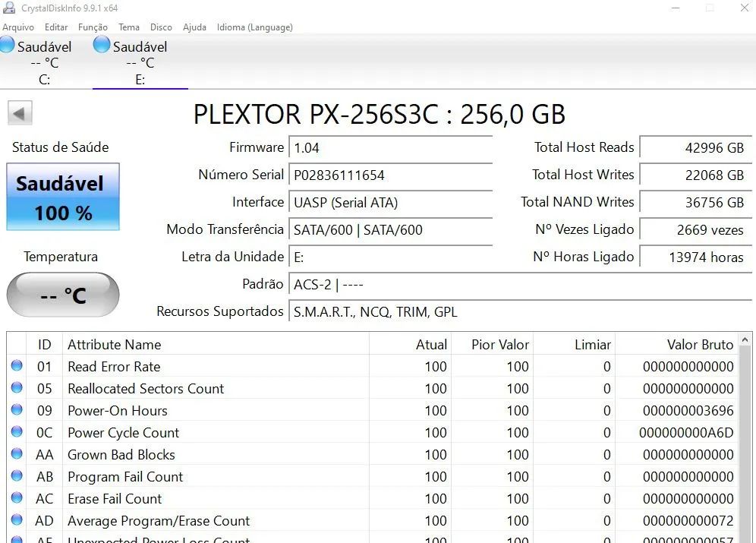
Task: Click the Saudável 100 % health status button
Action: [x=63, y=197]
